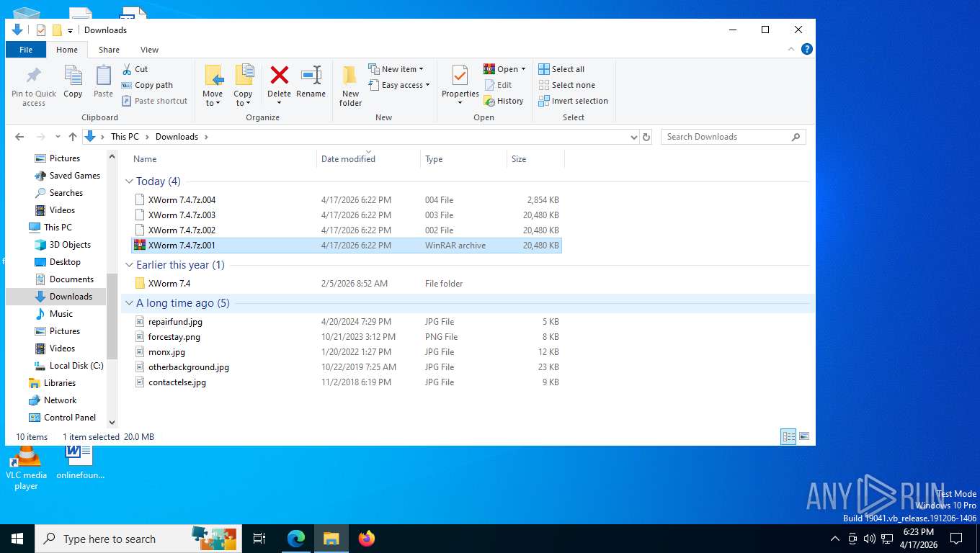Click Paste shortcut command
Image resolution: width=980 pixels, height=553 pixels.
tap(154, 101)
